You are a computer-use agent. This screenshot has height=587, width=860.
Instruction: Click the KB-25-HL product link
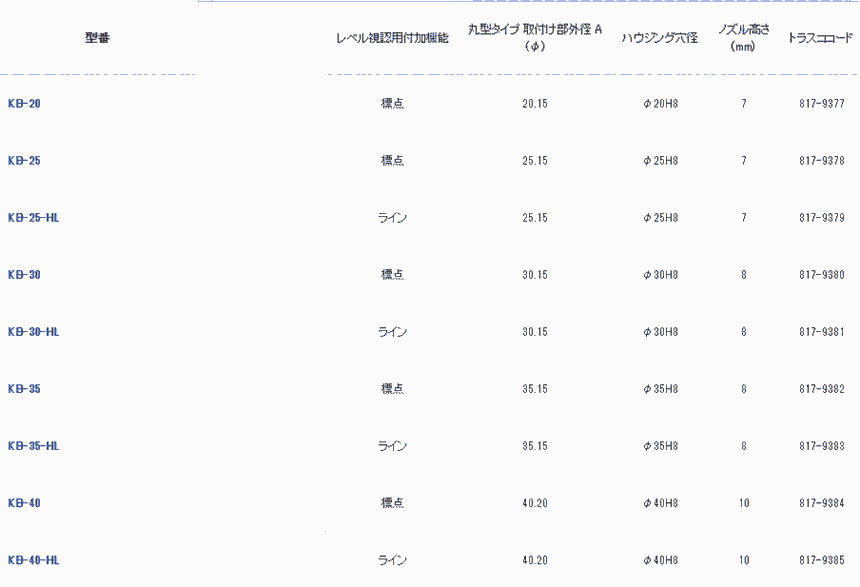(x=34, y=218)
